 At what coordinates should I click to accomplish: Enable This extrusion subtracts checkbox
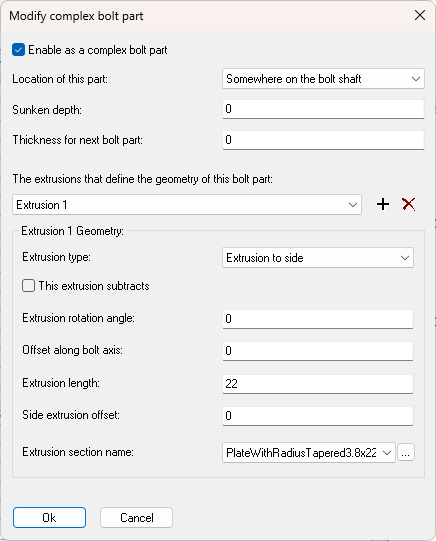pyautogui.click(x=28, y=286)
